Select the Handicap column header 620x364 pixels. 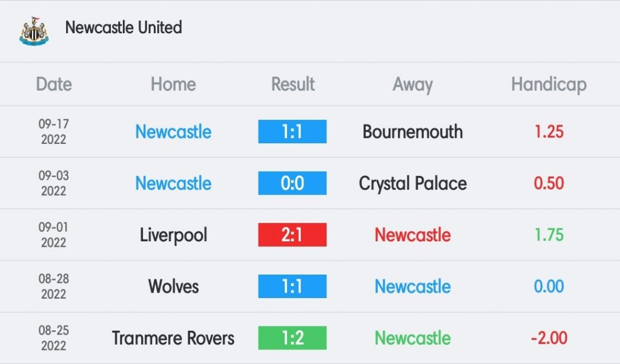point(549,85)
